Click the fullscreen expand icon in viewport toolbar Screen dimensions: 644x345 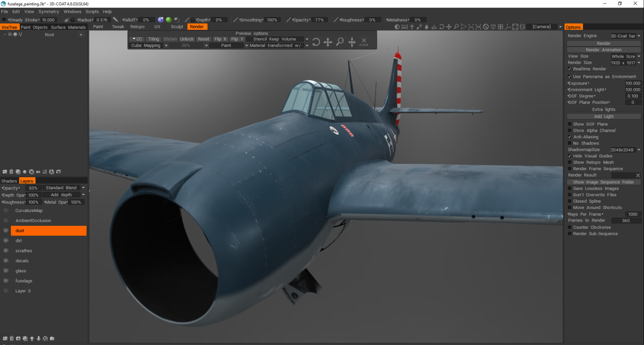coord(515,27)
